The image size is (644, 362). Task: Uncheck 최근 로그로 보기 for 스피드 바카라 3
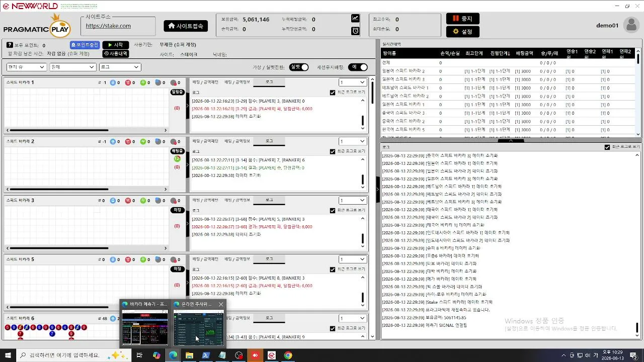tap(333, 211)
